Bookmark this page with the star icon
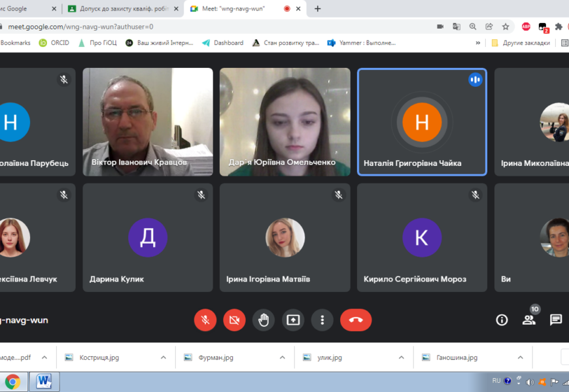 506,27
